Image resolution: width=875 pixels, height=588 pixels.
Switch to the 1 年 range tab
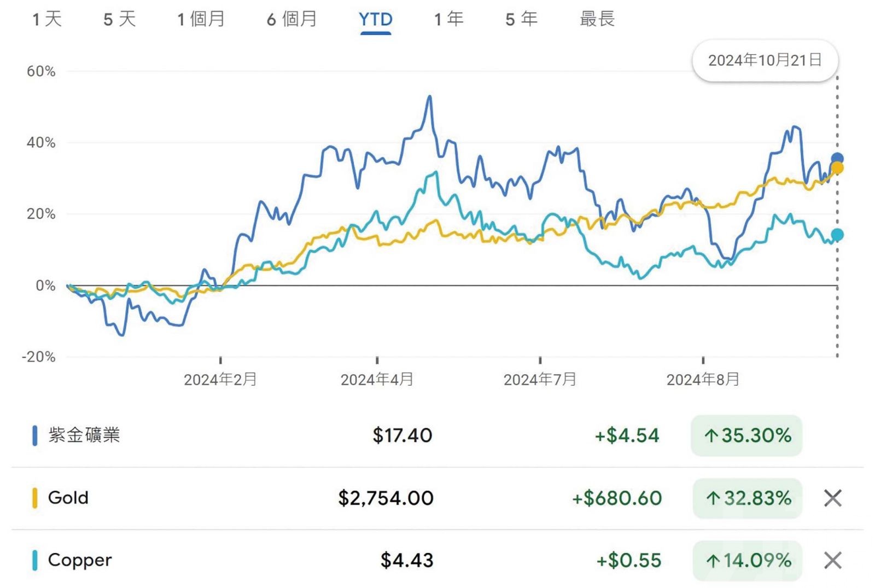click(x=448, y=19)
